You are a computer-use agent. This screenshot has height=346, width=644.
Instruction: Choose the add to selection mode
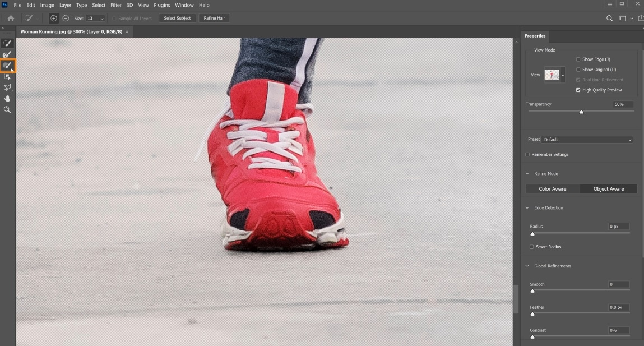coord(53,18)
